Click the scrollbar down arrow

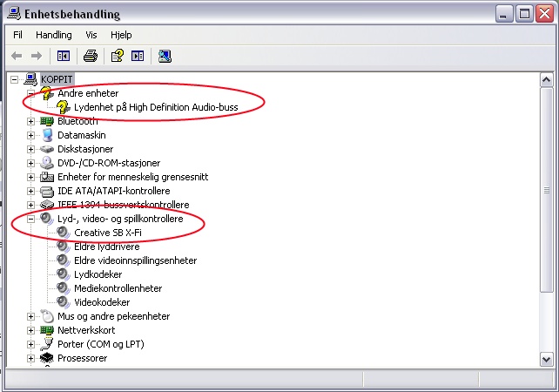point(546,359)
